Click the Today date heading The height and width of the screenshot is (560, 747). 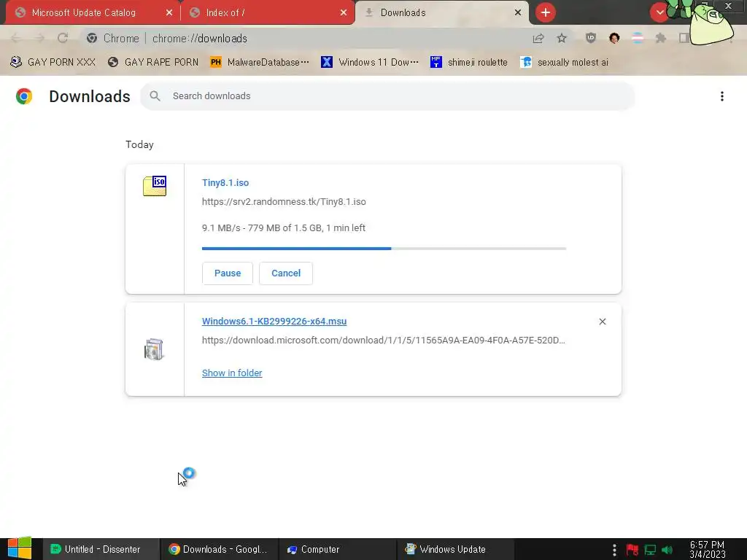[139, 145]
